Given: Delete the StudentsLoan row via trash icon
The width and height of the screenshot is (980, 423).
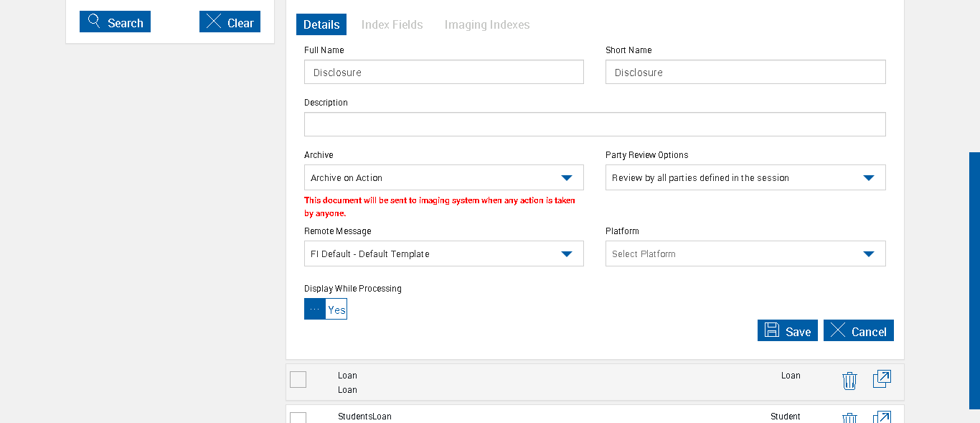Looking at the screenshot, I should tap(849, 418).
